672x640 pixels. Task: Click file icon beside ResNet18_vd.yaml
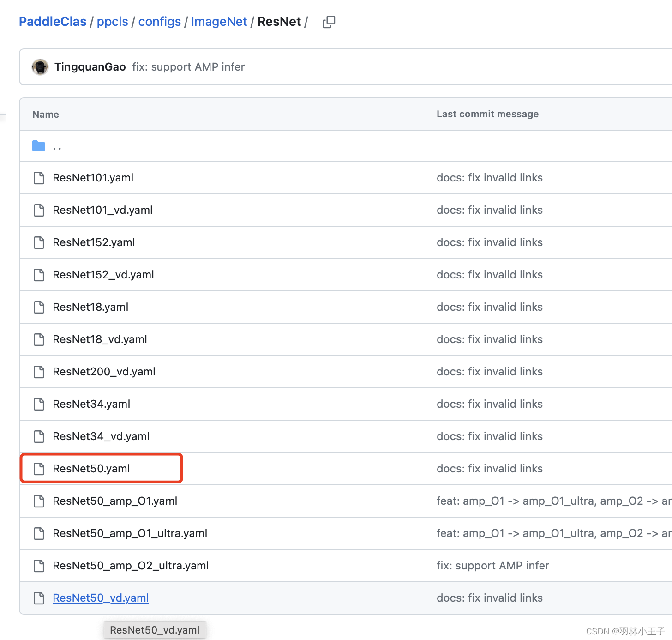tap(39, 339)
